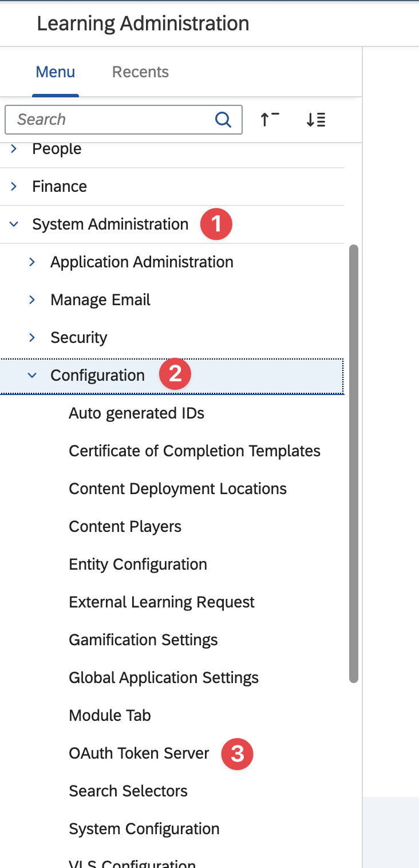Open Gamification Settings
The image size is (419, 868).
[143, 640]
